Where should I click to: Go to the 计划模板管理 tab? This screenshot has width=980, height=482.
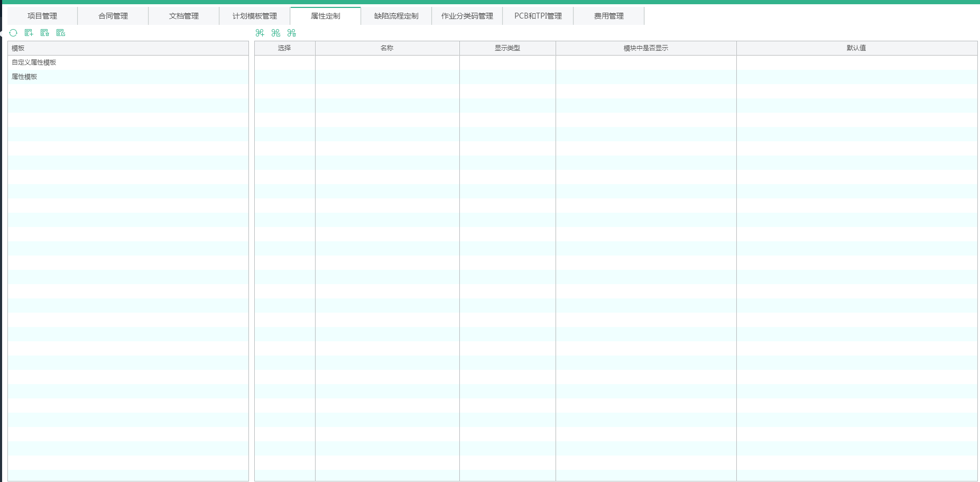point(255,16)
